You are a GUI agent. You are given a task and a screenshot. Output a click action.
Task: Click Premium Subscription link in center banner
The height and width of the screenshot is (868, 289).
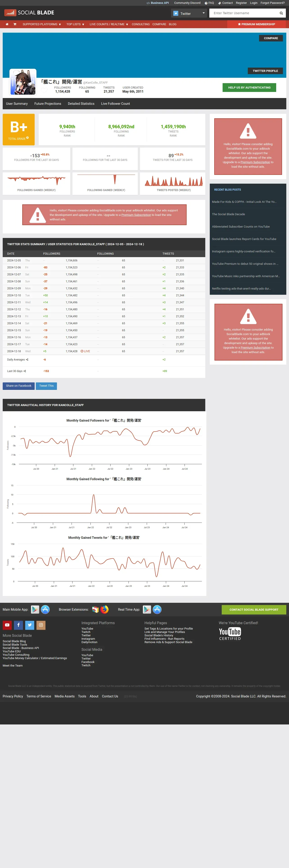136,215
